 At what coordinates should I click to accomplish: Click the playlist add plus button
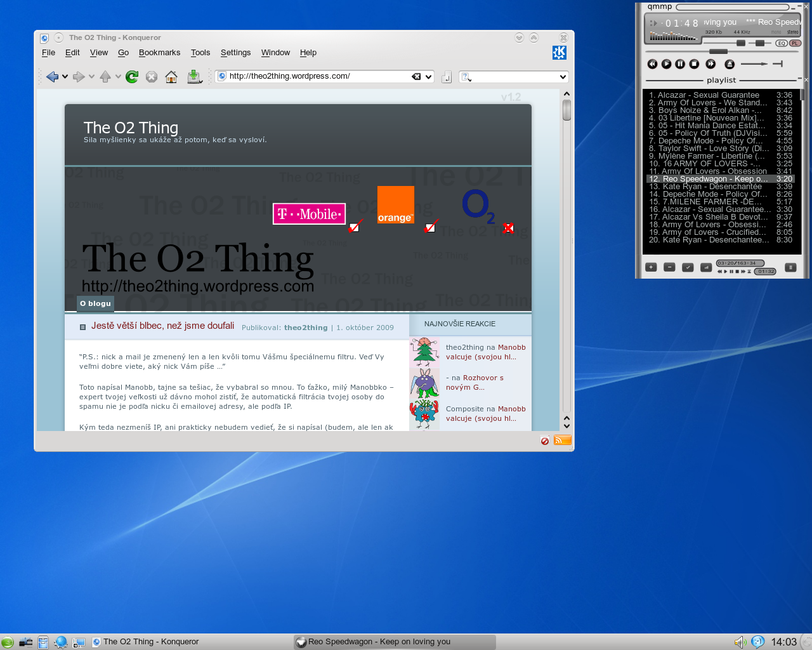click(651, 267)
